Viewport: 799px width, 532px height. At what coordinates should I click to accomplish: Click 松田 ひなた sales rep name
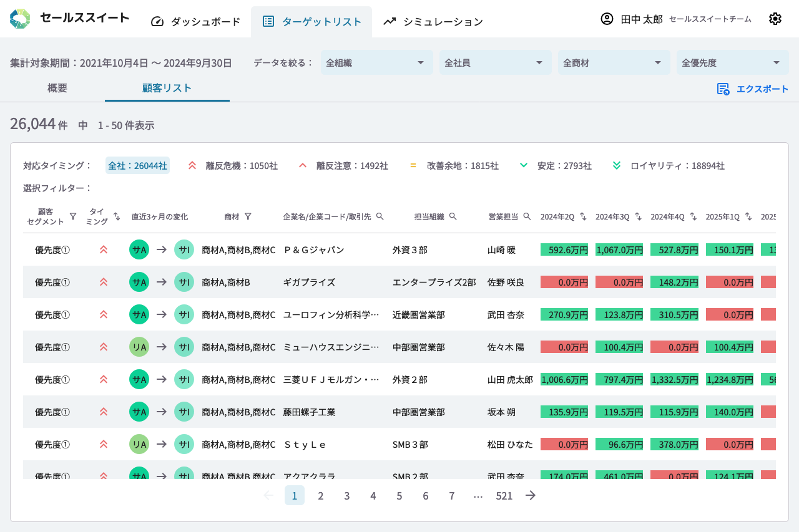pos(510,445)
